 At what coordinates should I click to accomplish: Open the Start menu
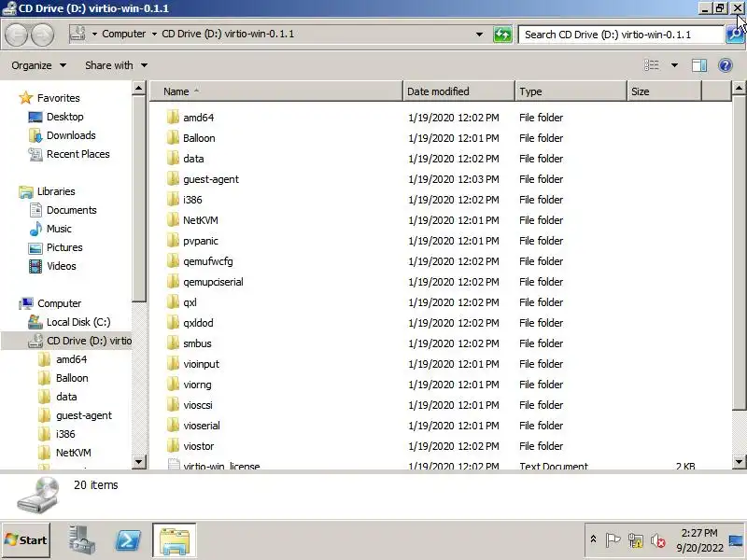(26, 540)
